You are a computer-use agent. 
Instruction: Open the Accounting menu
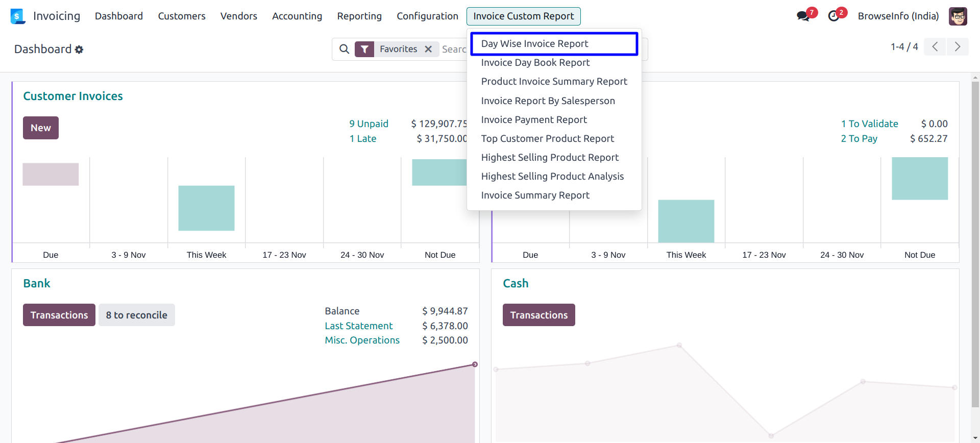point(297,16)
